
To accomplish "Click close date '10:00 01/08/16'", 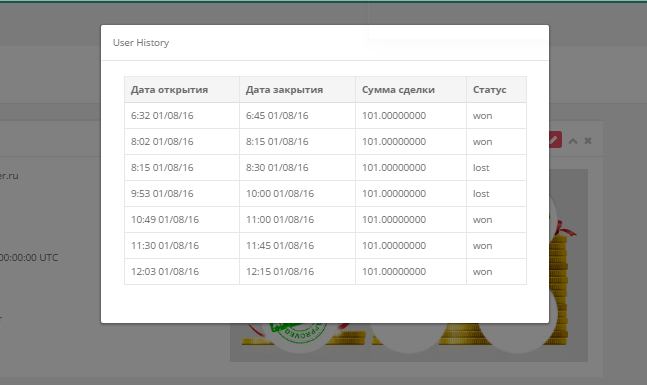I will (x=280, y=194).
